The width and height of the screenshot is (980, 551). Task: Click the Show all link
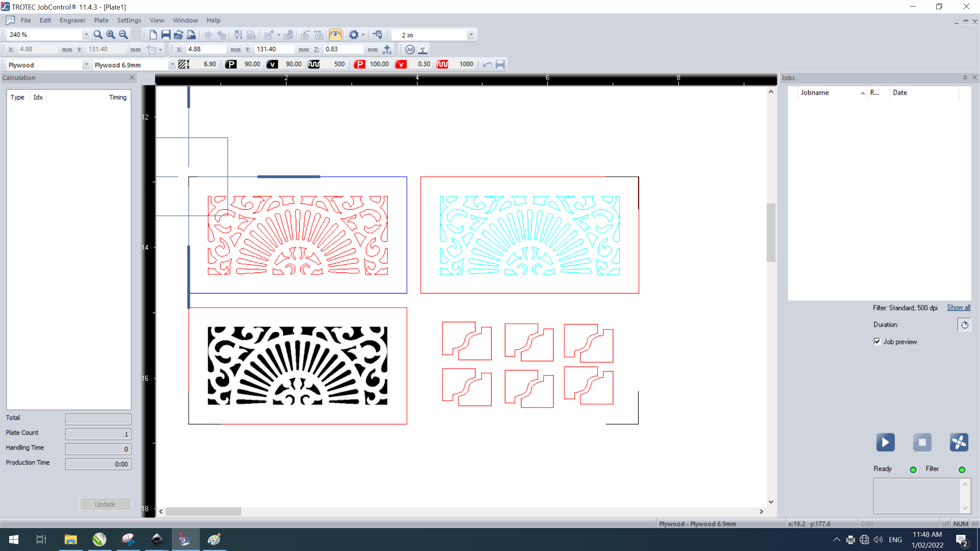point(958,308)
